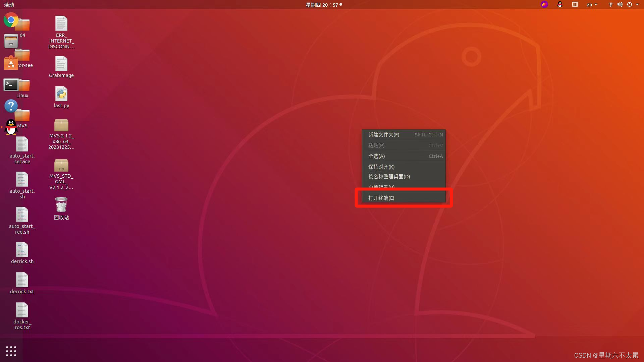Open the derrick.sh script icon
This screenshot has width=644, height=362.
[22, 250]
